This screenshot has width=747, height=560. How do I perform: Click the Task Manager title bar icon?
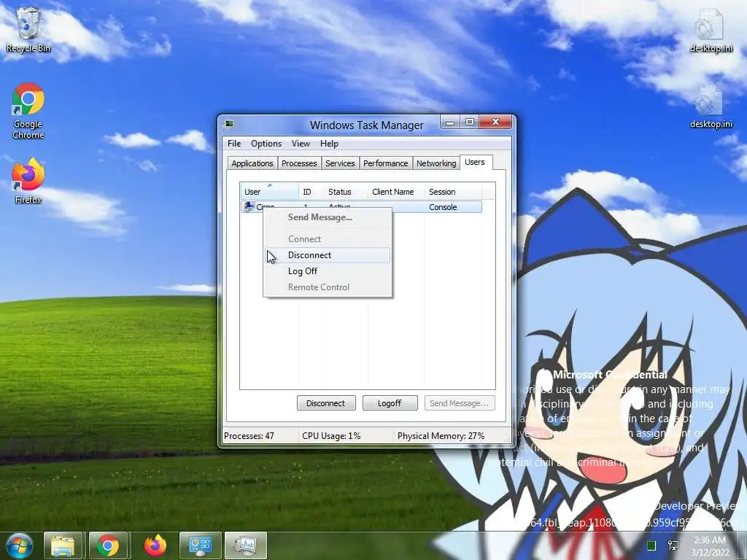[230, 124]
